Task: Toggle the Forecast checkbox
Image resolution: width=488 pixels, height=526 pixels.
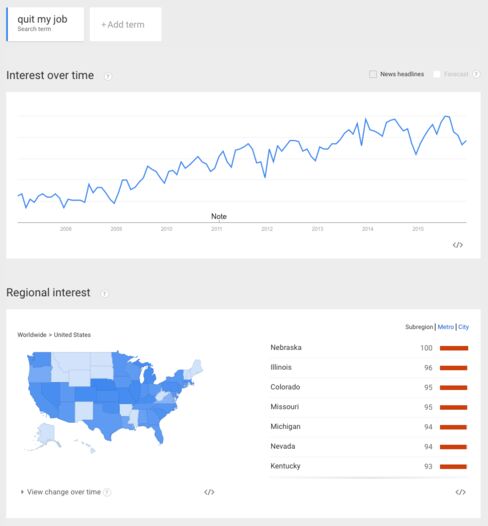Action: (437, 74)
